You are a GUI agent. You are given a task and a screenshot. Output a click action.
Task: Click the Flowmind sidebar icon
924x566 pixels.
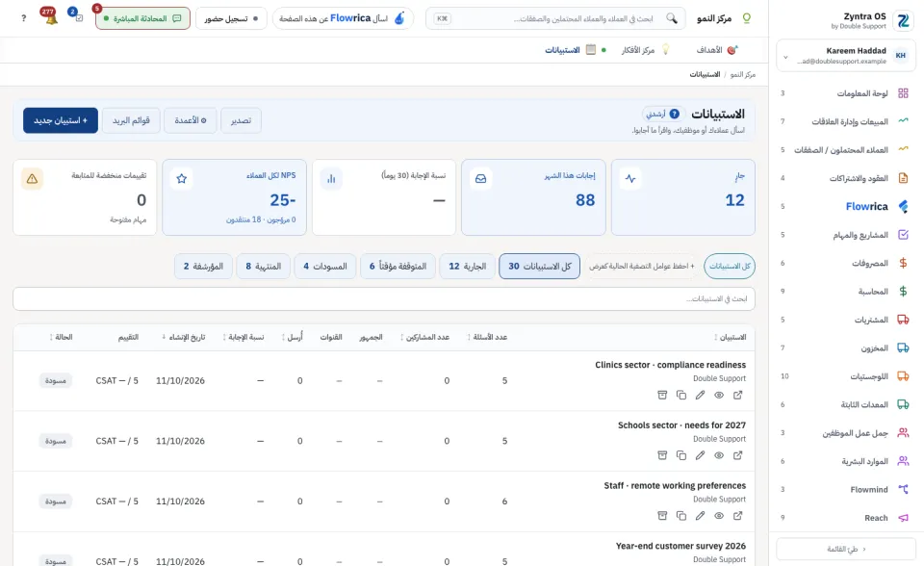tap(903, 489)
